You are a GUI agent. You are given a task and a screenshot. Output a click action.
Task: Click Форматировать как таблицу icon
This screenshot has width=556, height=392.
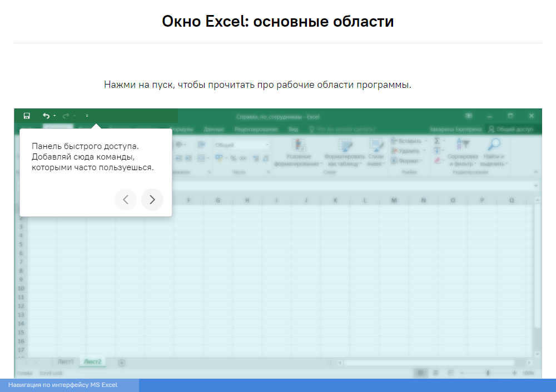[x=345, y=146]
